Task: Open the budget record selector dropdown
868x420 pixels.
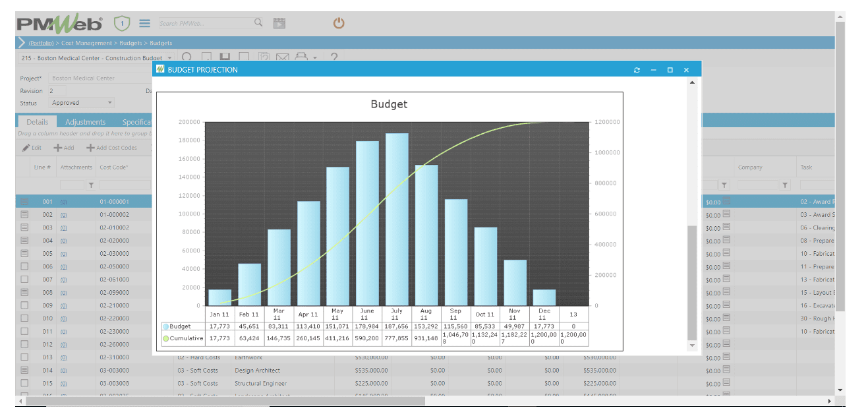Action: pyautogui.click(x=169, y=58)
